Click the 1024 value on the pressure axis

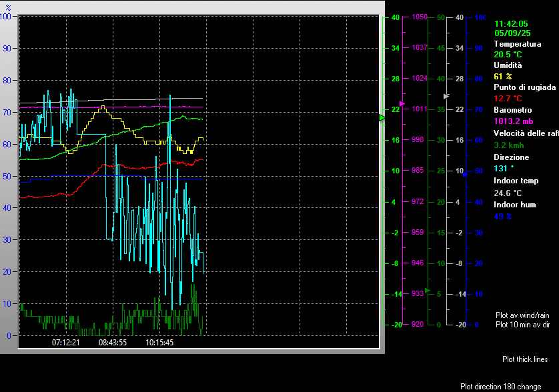click(420, 79)
